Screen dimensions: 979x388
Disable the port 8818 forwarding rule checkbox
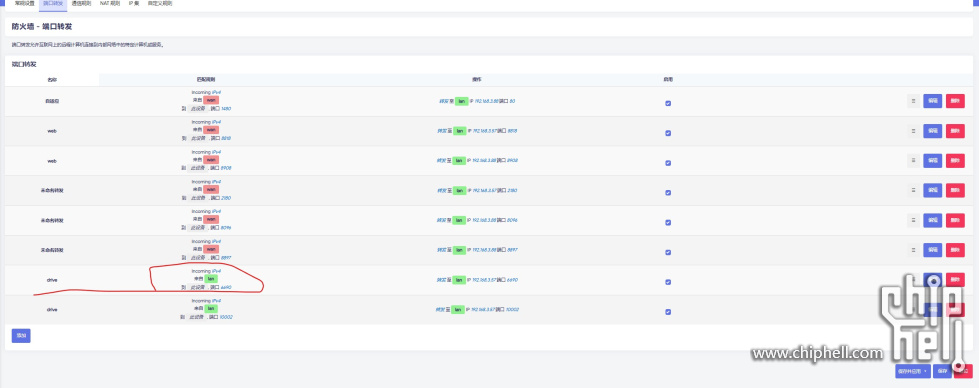click(668, 133)
